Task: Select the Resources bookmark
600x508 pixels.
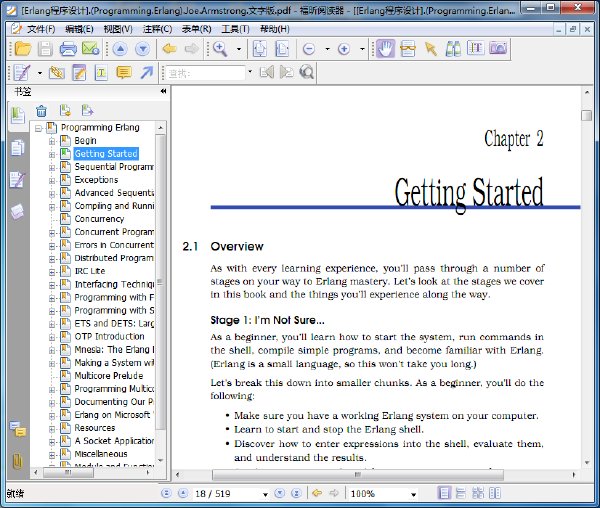Action: click(95, 428)
